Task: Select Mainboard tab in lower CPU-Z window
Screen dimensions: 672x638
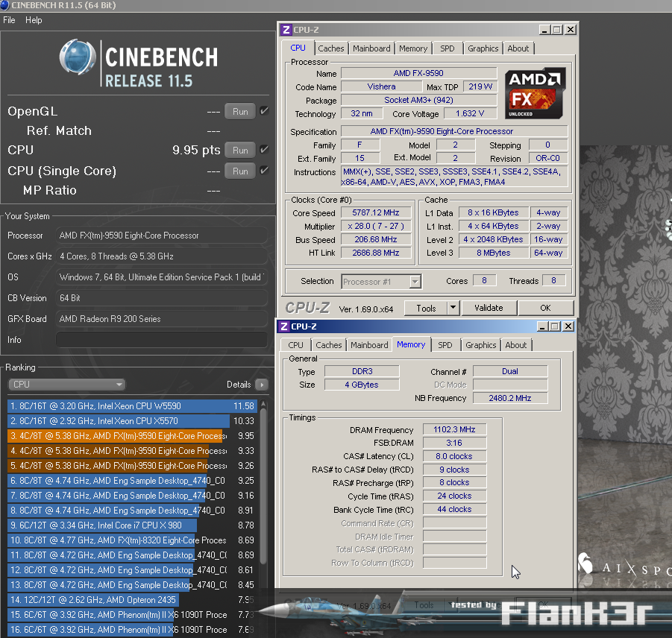Action: 369,345
